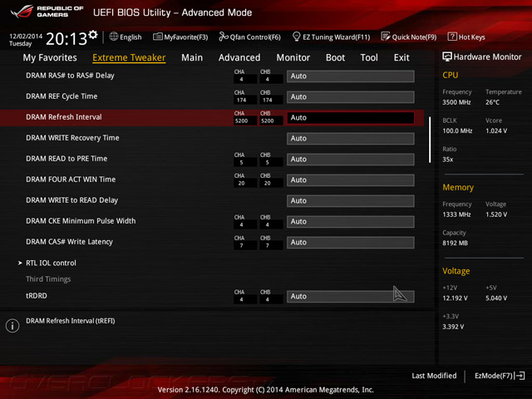The height and width of the screenshot is (399, 532).
Task: Click the 20:13 clock display
Action: [66, 39]
